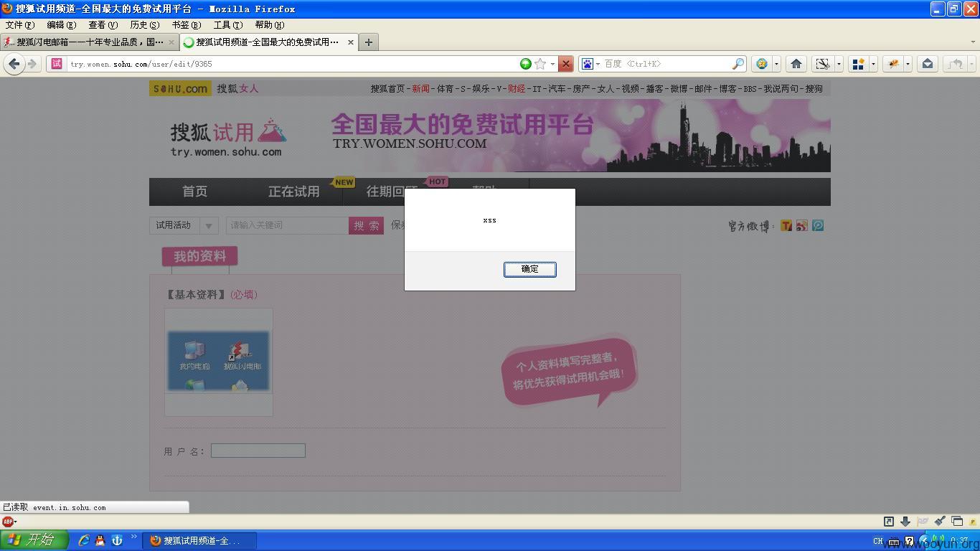Screen dimensions: 980x551
Task: Click the profile avatar thumbnail
Action: pyautogui.click(x=219, y=362)
